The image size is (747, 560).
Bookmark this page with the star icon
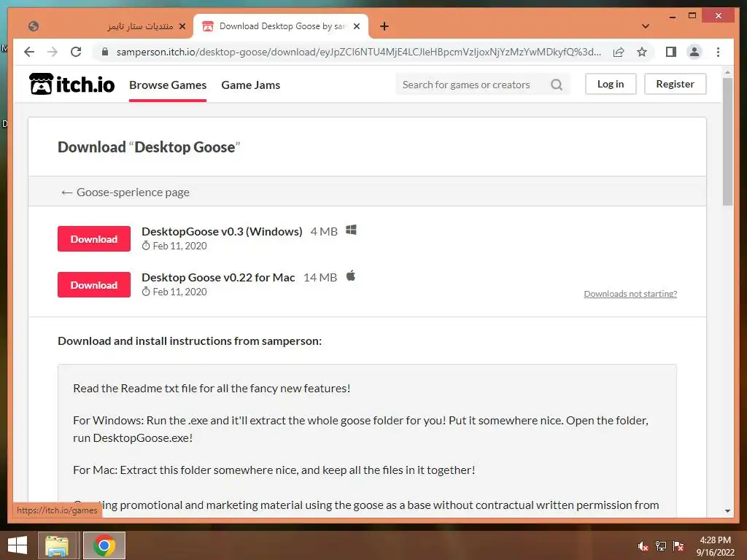[x=642, y=52]
